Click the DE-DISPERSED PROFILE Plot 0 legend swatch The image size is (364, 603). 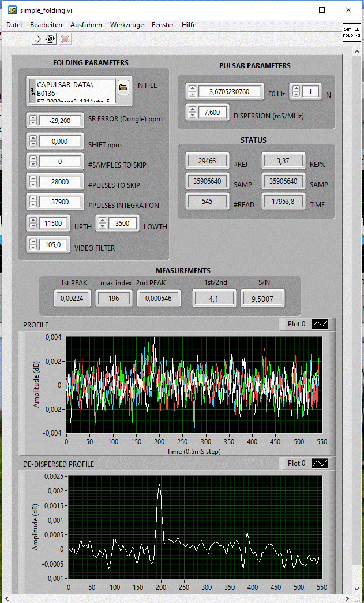(320, 463)
